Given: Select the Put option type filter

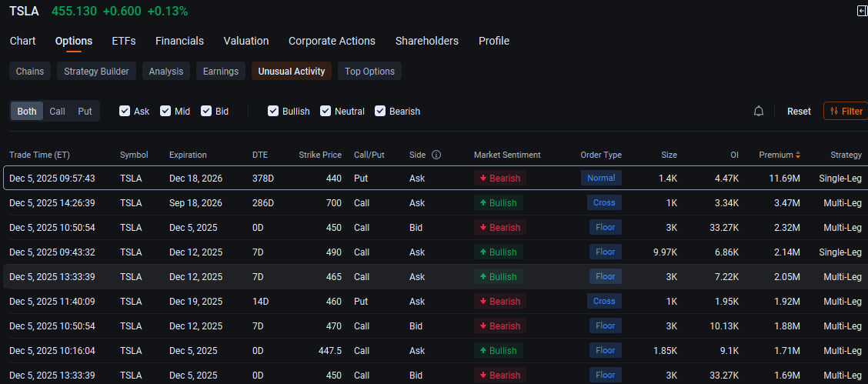Looking at the screenshot, I should (85, 112).
